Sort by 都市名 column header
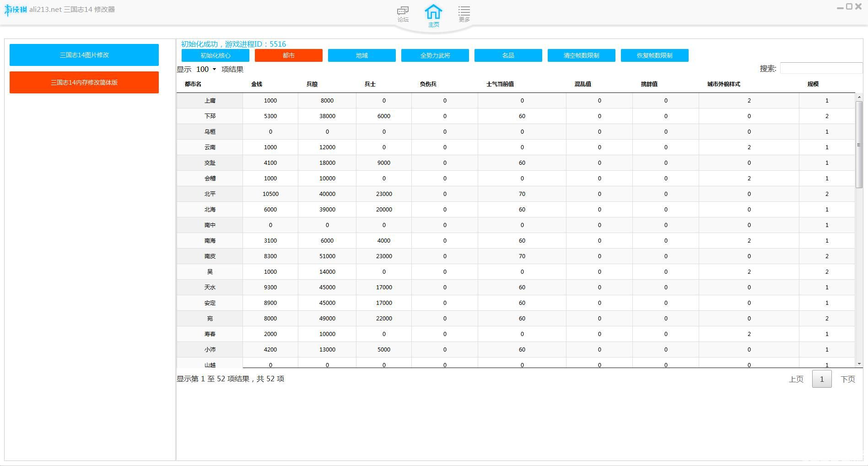Screen dimensions: 868x466 pyautogui.click(x=193, y=84)
